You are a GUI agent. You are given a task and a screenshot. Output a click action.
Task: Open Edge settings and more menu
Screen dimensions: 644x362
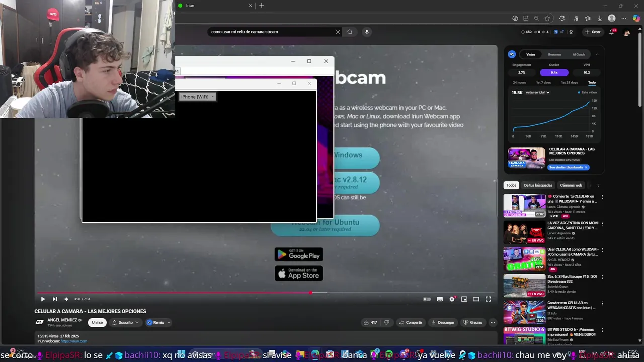pyautogui.click(x=624, y=18)
